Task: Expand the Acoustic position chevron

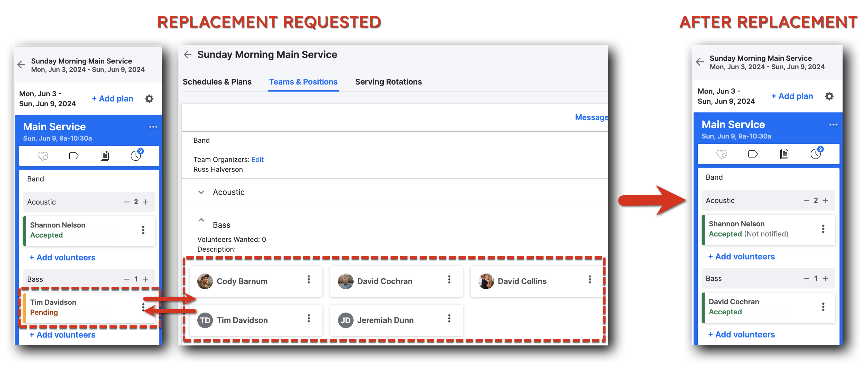Action: click(201, 193)
